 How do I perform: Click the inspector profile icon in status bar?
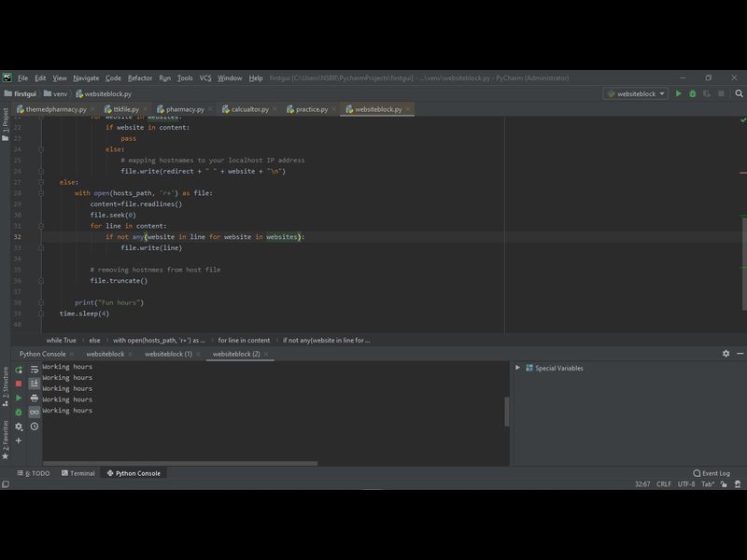[738, 483]
